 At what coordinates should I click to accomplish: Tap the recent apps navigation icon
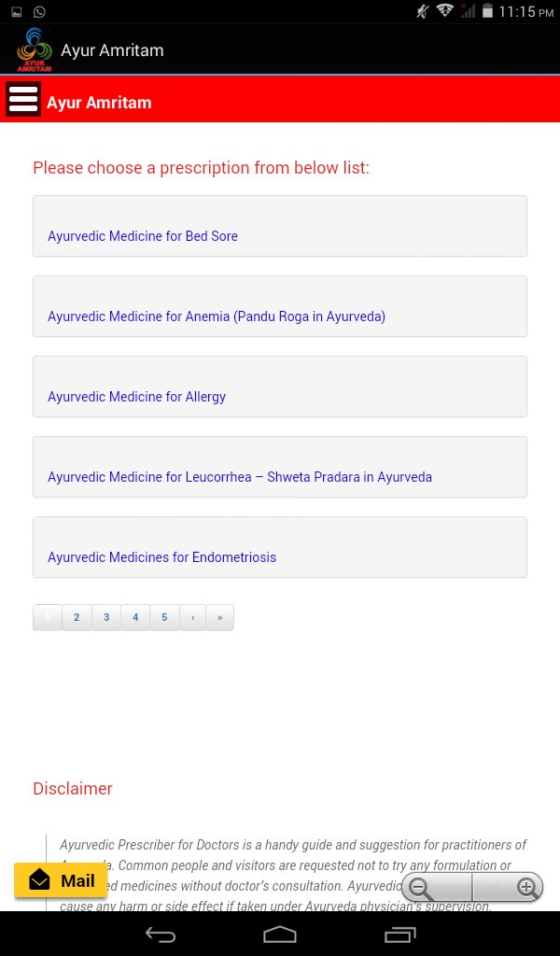click(399, 934)
